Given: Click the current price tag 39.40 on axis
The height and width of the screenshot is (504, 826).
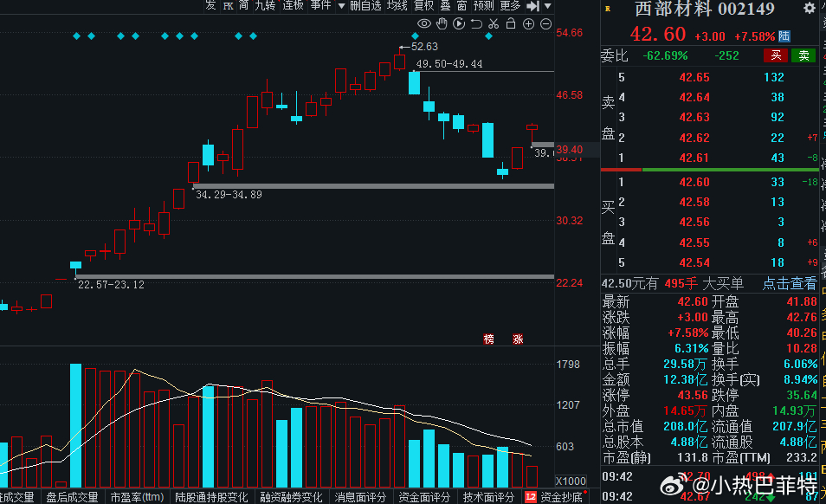Looking at the screenshot, I should (x=570, y=150).
